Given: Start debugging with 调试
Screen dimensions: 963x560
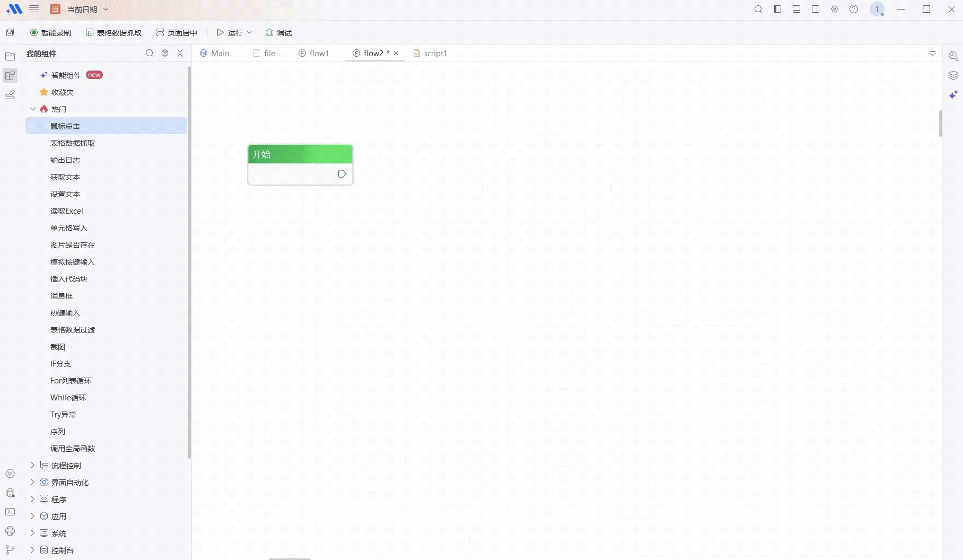Looking at the screenshot, I should [278, 32].
